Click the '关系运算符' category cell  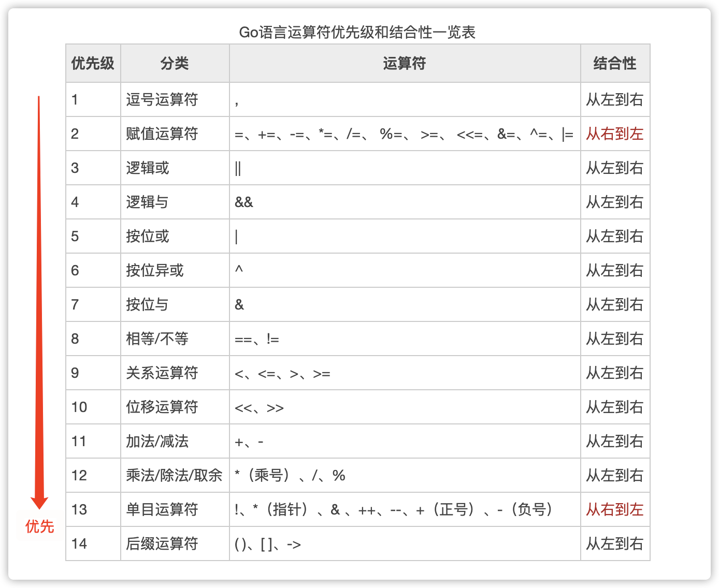click(175, 373)
